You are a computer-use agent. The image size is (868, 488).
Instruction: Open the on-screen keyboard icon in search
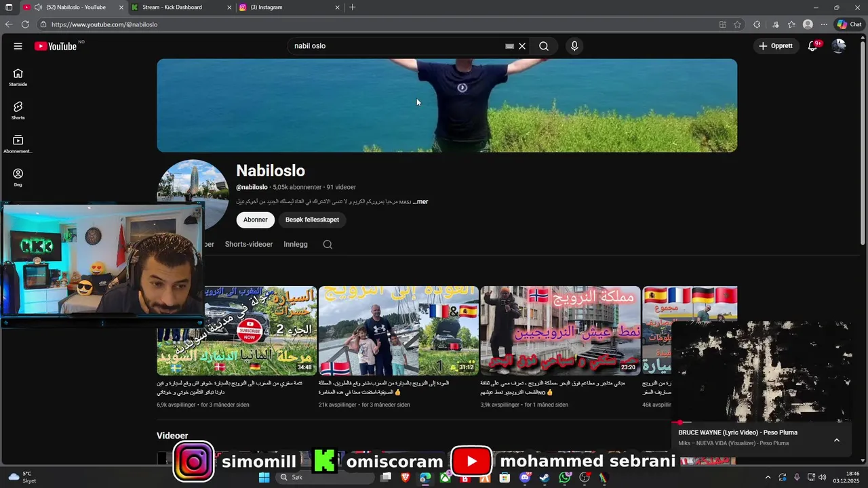509,46
